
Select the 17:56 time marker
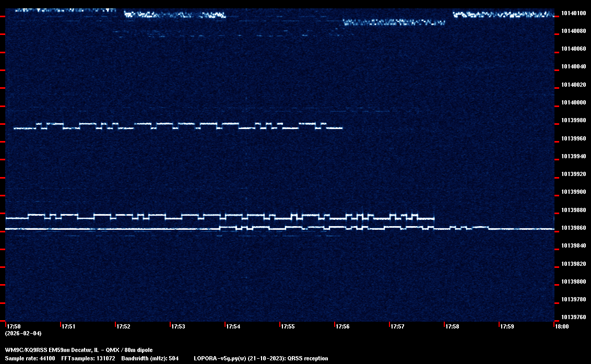click(x=342, y=326)
